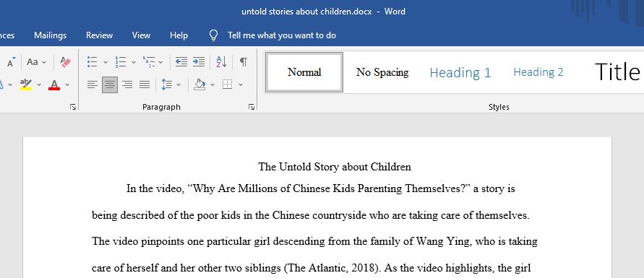Image resolution: width=644 pixels, height=278 pixels.
Task: Open text effects dropdown arrow
Action: [10, 85]
